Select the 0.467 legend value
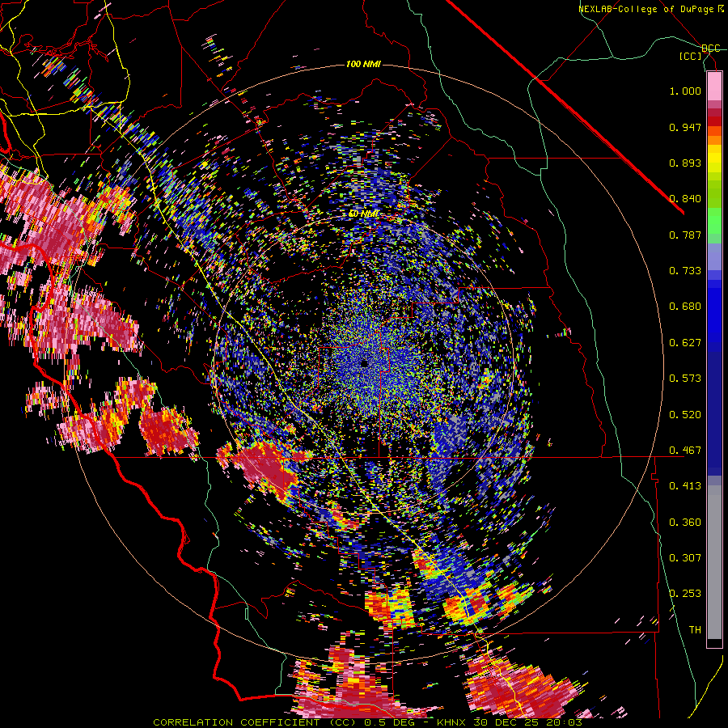 tap(685, 451)
